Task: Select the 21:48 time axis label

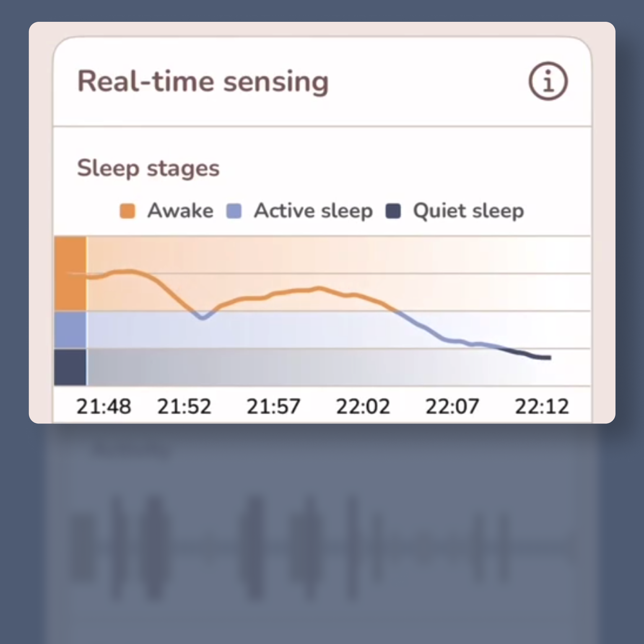Action: click(104, 406)
